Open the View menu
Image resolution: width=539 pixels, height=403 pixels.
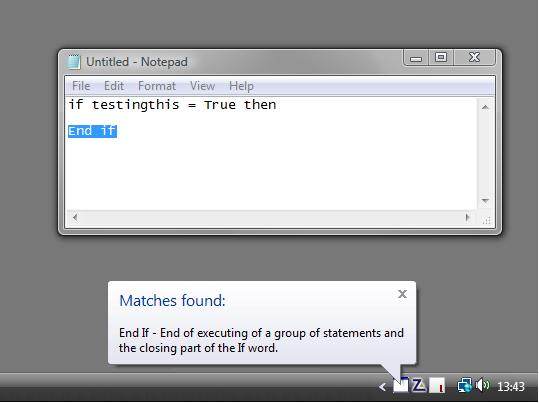202,86
